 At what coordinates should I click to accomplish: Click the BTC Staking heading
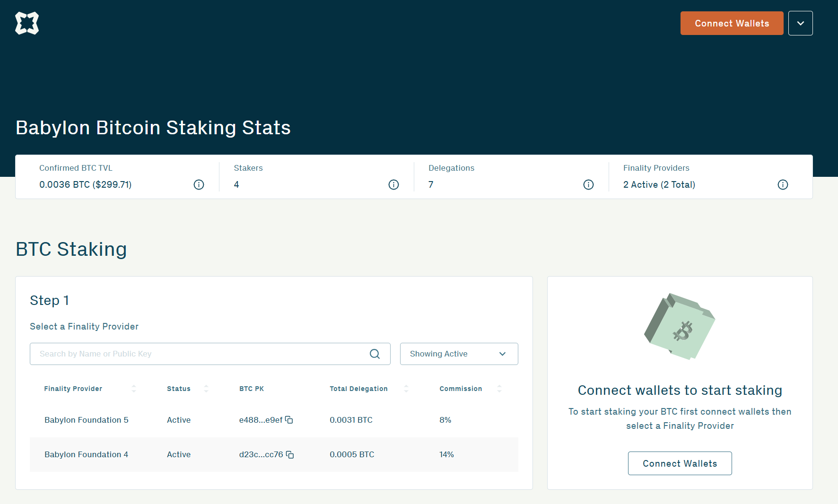tap(71, 250)
